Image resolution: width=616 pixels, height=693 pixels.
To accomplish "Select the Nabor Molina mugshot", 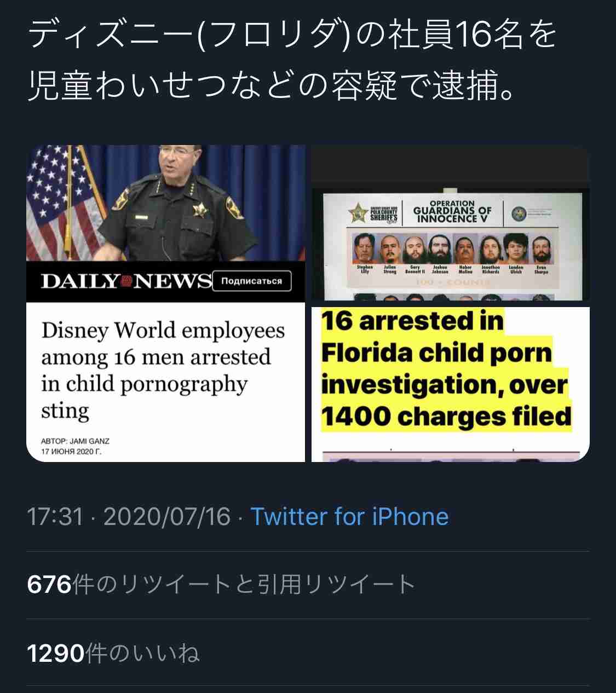I will pos(465,250).
